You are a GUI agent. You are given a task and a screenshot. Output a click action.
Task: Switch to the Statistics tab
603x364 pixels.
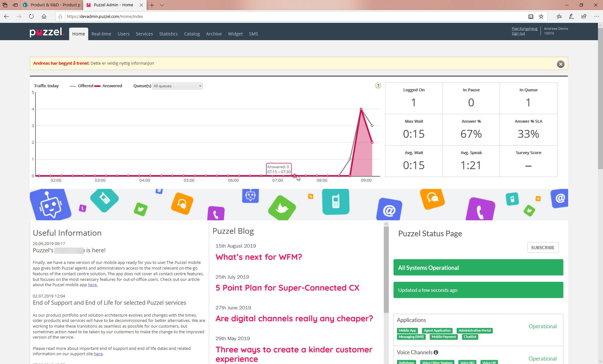(x=168, y=34)
